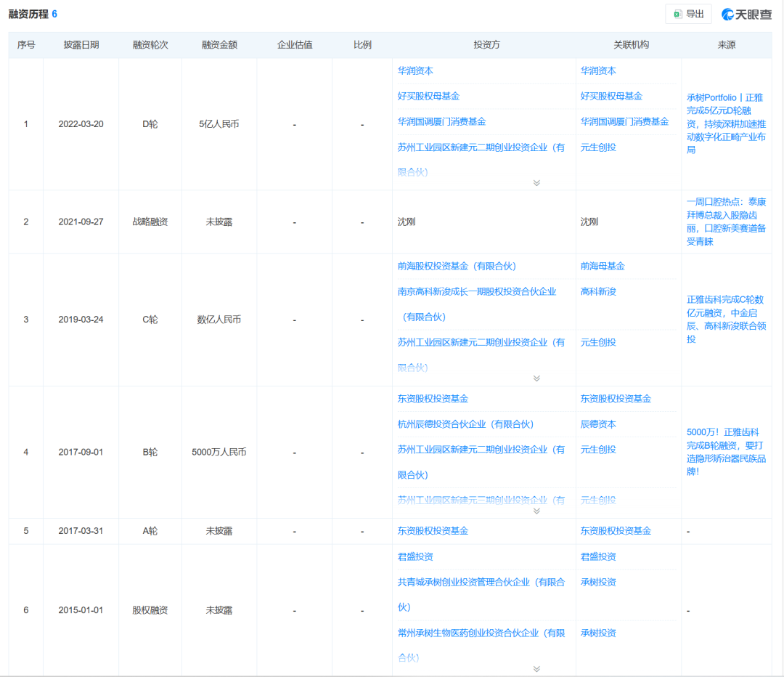Open 辰德资本 related institution link
Viewport: 784px width, 677px height.
[x=598, y=424]
